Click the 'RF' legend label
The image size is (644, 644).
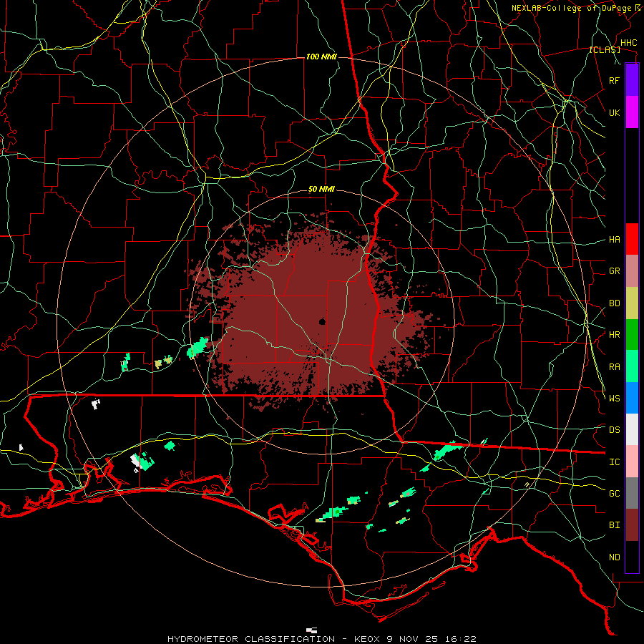(x=614, y=81)
